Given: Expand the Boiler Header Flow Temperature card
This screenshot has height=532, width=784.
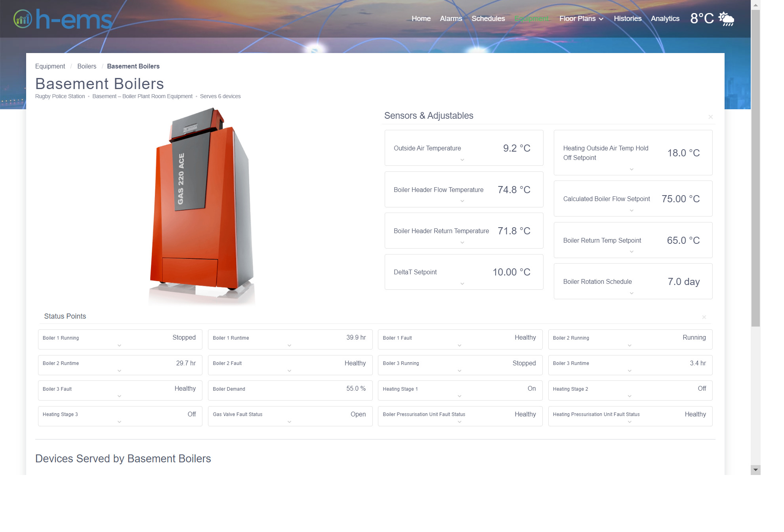Looking at the screenshot, I should (x=462, y=201).
